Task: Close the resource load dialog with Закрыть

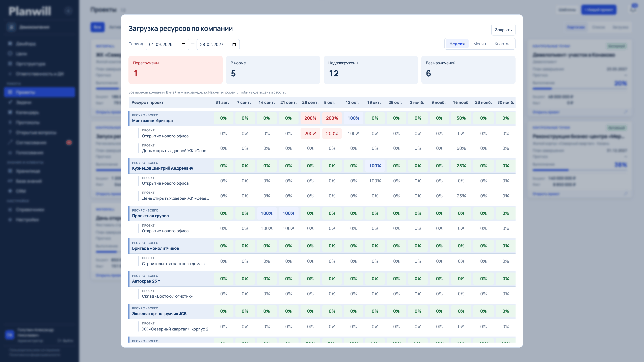Action: click(503, 30)
